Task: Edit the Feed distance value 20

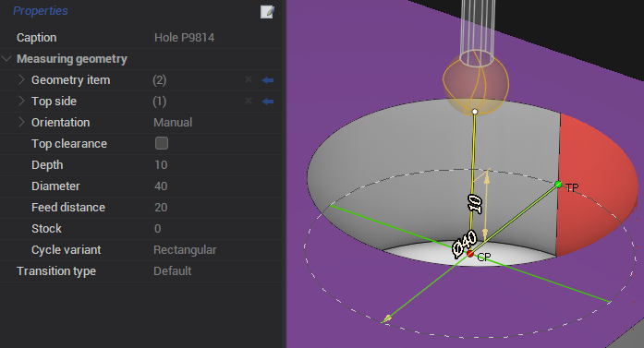Action: [x=161, y=208]
